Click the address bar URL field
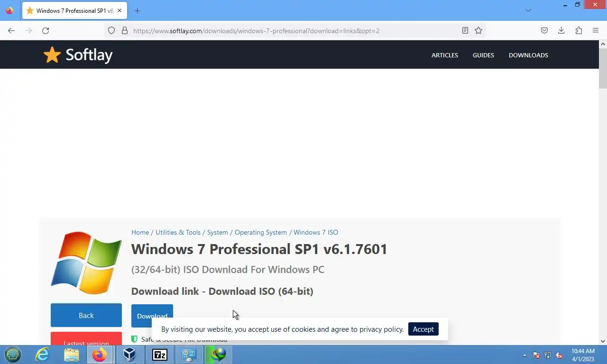This screenshot has width=607, height=364. [x=294, y=31]
